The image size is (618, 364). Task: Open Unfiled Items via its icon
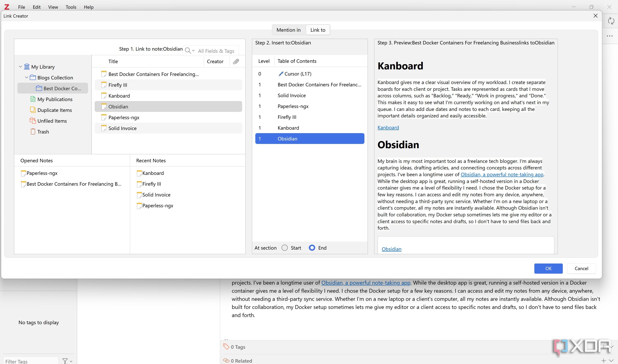pyautogui.click(x=33, y=121)
